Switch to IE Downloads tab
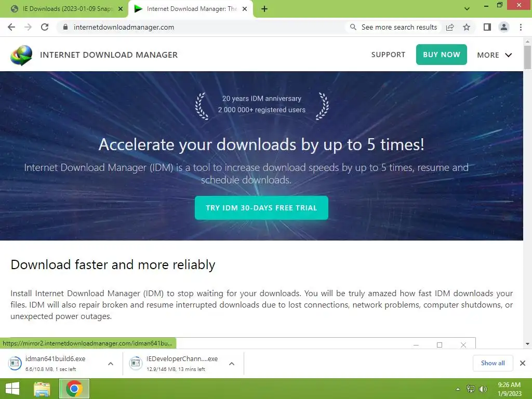Image resolution: width=532 pixels, height=399 pixels. pyautogui.click(x=64, y=9)
